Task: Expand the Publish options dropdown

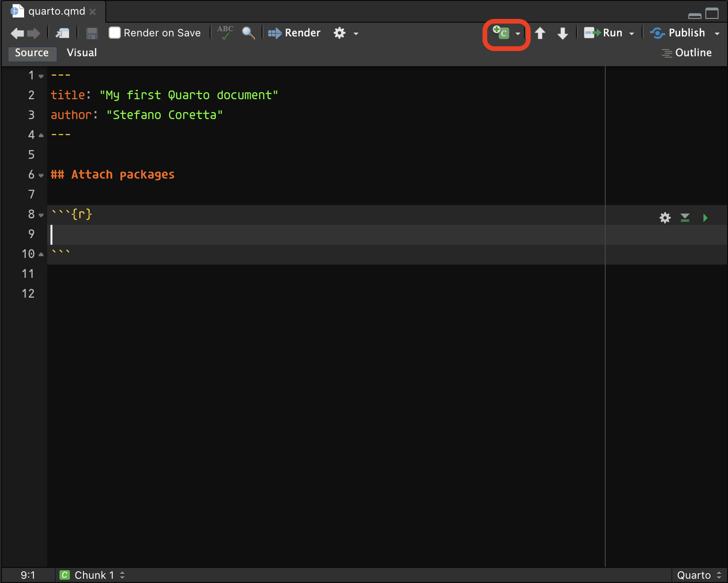Action: [x=717, y=34]
